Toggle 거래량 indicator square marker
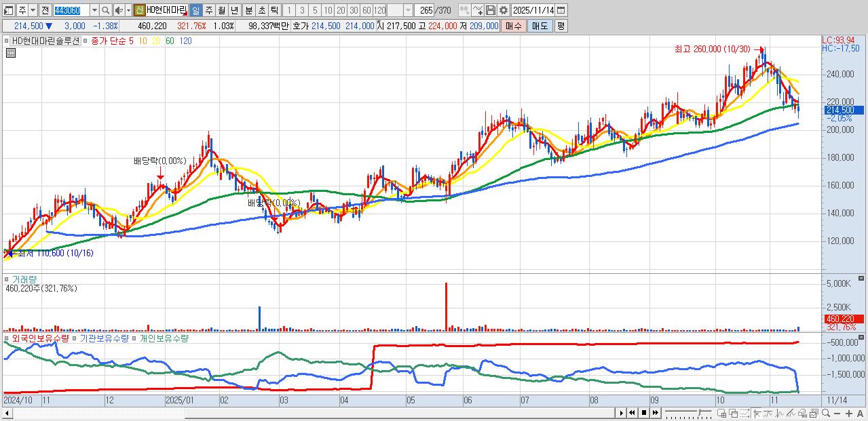Image resolution: width=868 pixels, height=421 pixels. pos(7,279)
